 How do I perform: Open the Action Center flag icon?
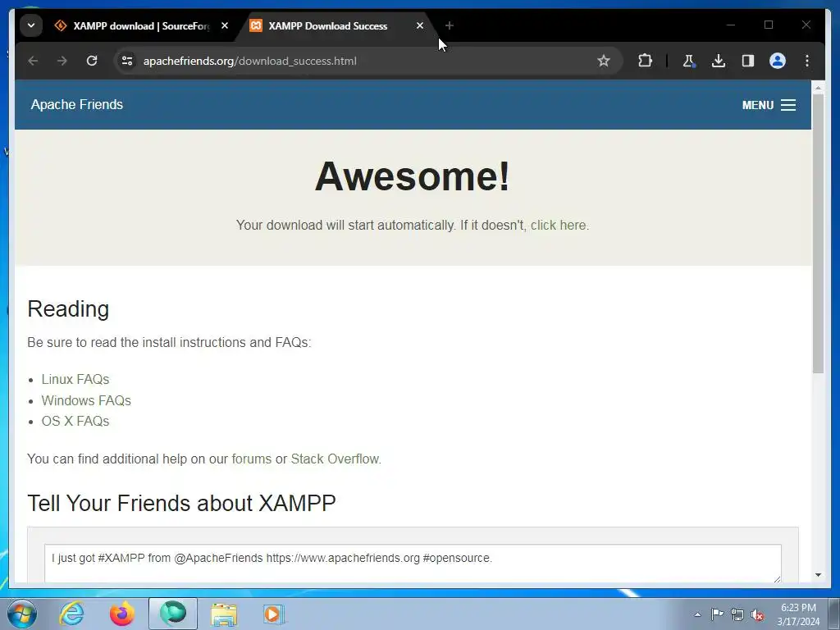(x=717, y=614)
